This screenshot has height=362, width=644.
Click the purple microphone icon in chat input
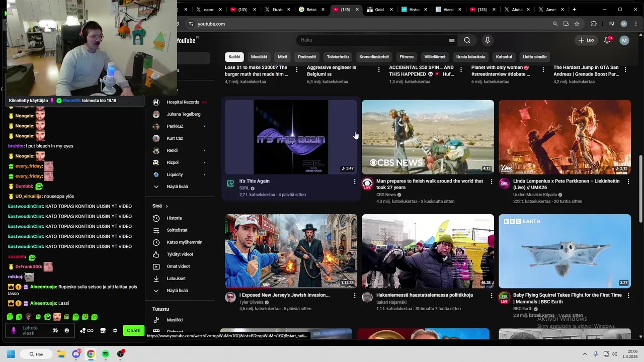[x=14, y=330]
